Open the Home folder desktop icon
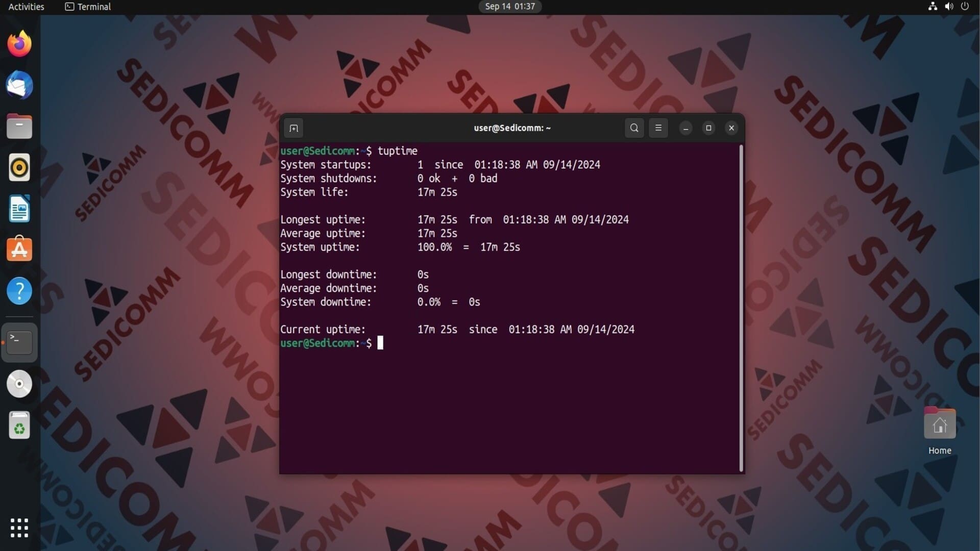This screenshot has height=551, width=980. coord(939,424)
